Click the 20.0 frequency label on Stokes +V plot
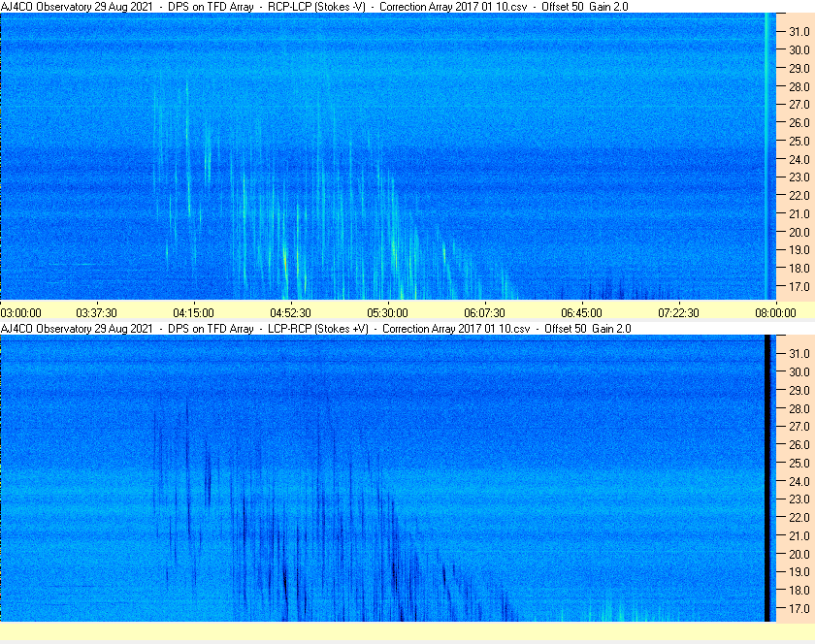 (x=799, y=554)
